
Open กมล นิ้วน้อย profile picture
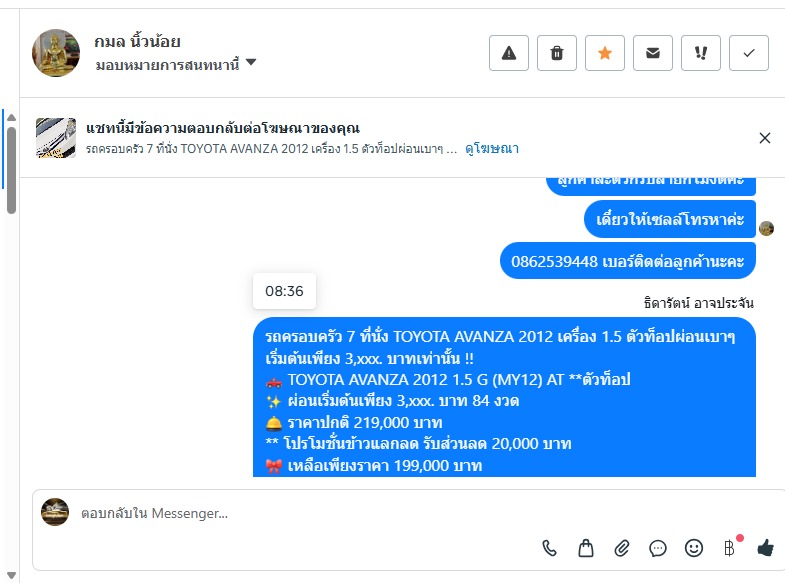pos(56,53)
